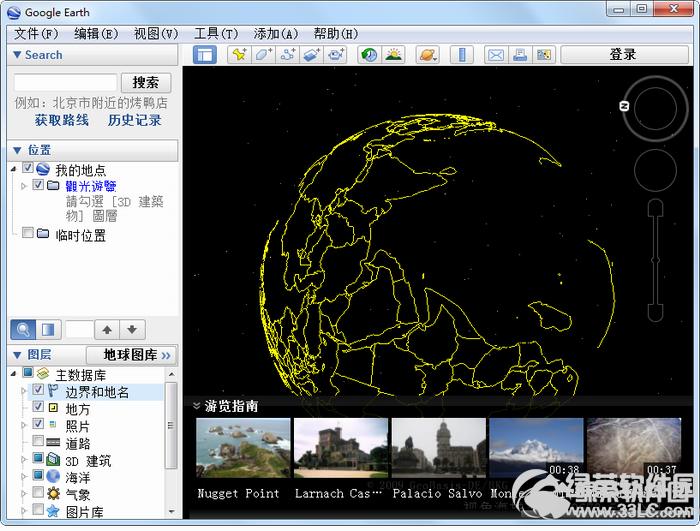Viewport: 700px width, 531px height.
Task: Collapse the 主数据库 tree node
Action: tap(13, 373)
